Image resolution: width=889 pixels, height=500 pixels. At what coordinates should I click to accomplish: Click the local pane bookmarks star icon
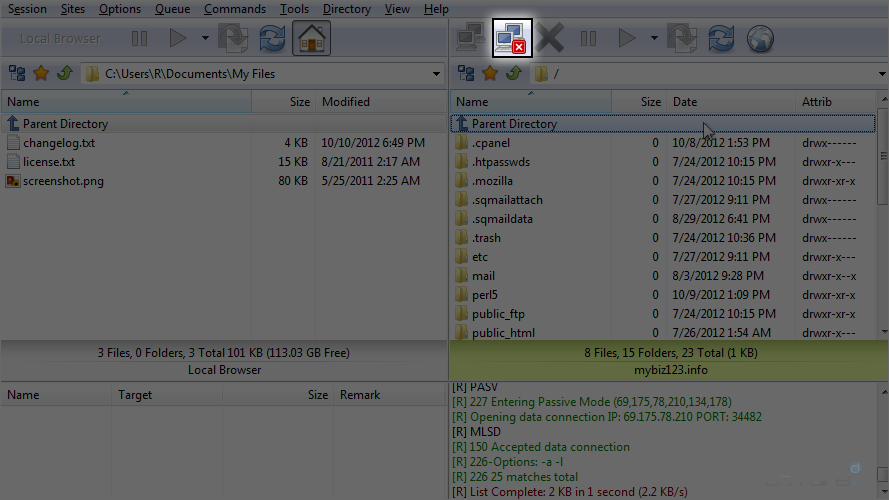[x=41, y=73]
